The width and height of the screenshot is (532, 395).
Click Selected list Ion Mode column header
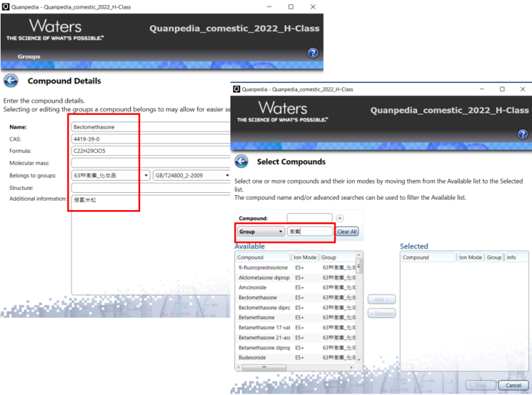pyautogui.click(x=471, y=257)
